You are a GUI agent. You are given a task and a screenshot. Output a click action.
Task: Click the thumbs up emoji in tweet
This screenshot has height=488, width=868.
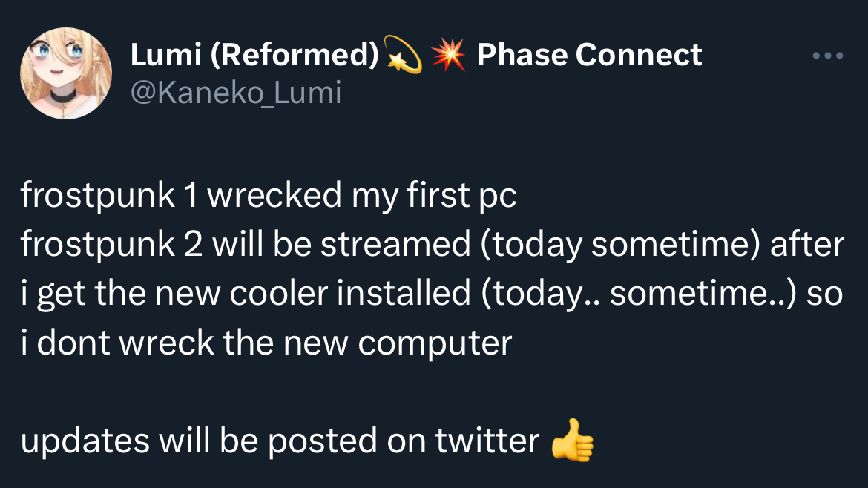click(x=572, y=441)
